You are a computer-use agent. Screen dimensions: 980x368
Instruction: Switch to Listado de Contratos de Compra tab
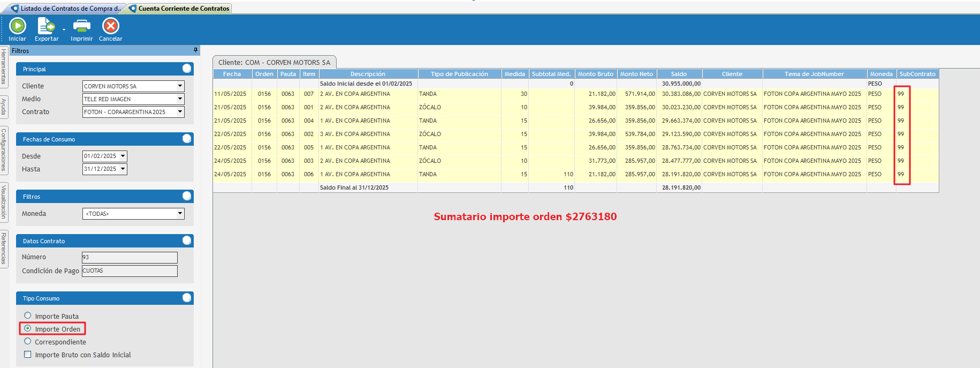pyautogui.click(x=66, y=9)
